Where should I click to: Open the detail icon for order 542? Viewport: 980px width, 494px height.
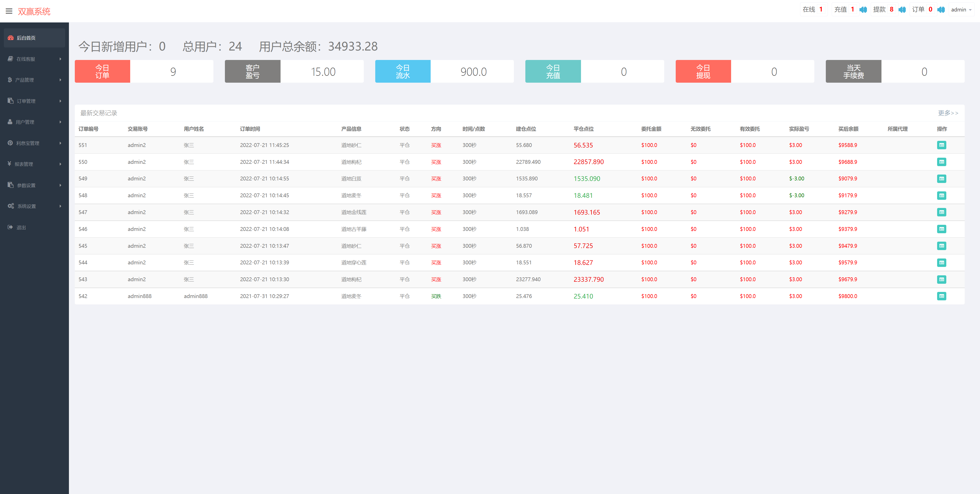941,296
